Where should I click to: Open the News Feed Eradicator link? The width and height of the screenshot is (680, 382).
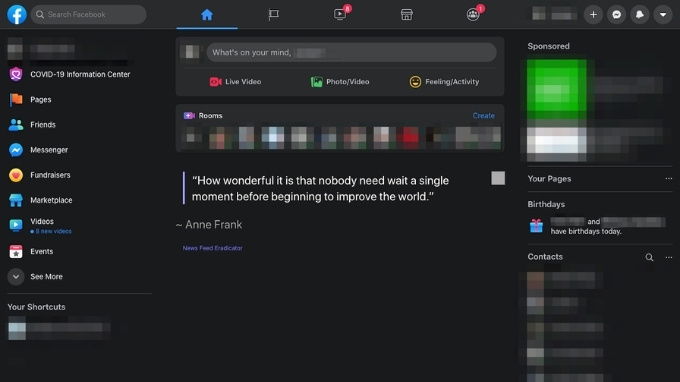click(212, 248)
